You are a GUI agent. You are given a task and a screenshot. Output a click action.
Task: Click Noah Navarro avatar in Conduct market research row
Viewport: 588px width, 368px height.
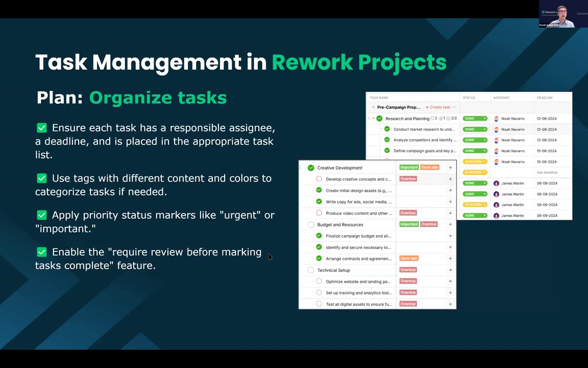(496, 129)
